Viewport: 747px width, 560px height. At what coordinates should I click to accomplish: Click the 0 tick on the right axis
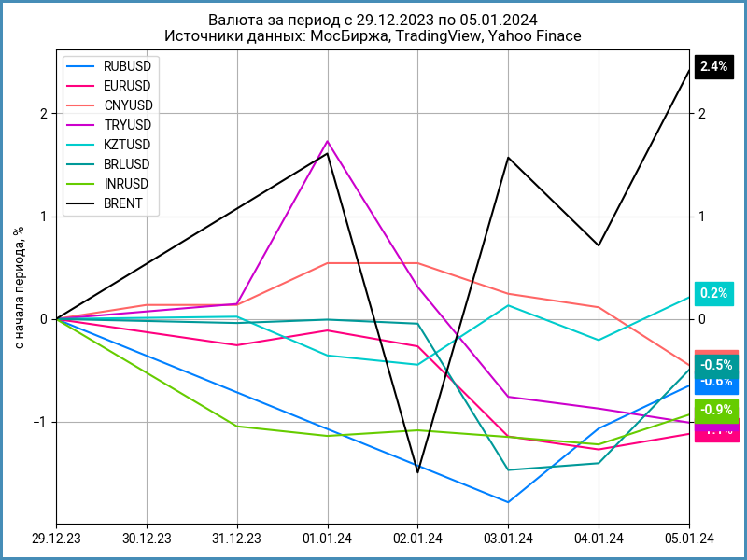click(x=702, y=319)
